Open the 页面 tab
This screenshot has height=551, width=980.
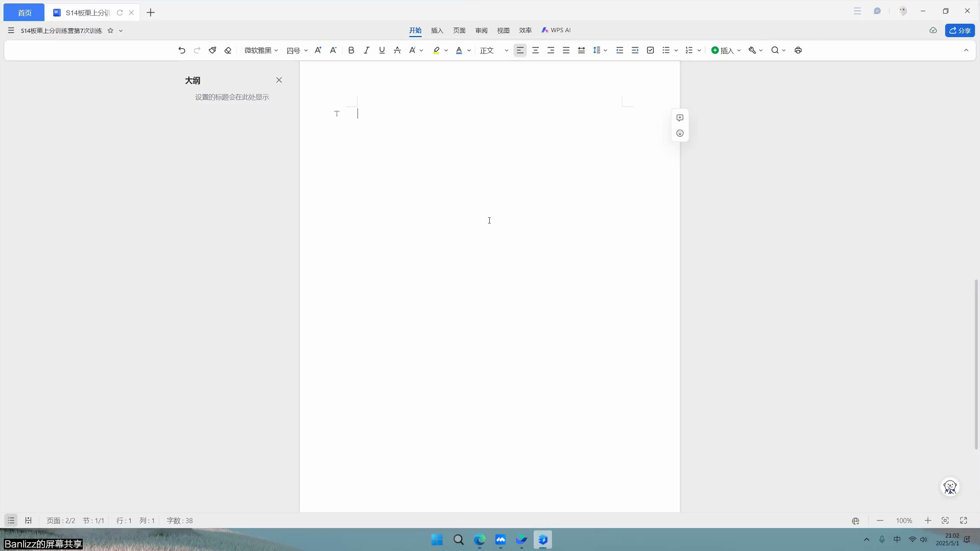tap(459, 30)
